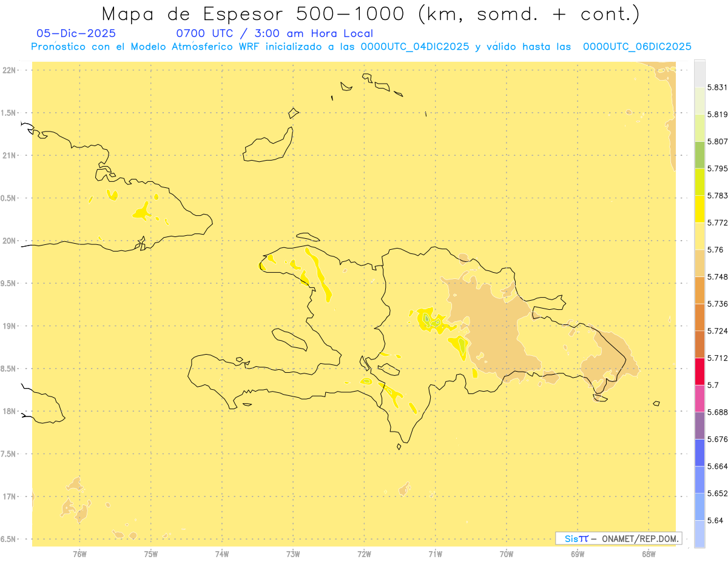Click the '68W' longitude label
The height and width of the screenshot is (562, 728).
click(649, 554)
